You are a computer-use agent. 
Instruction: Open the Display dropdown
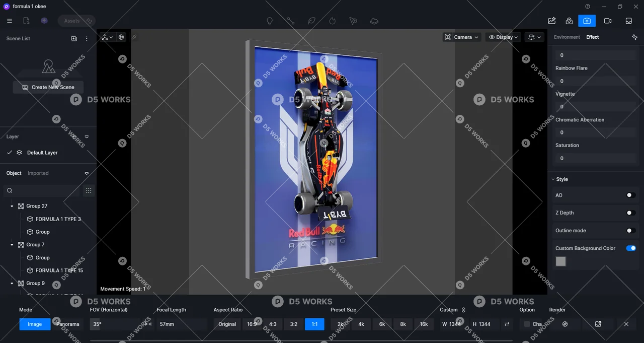point(503,37)
